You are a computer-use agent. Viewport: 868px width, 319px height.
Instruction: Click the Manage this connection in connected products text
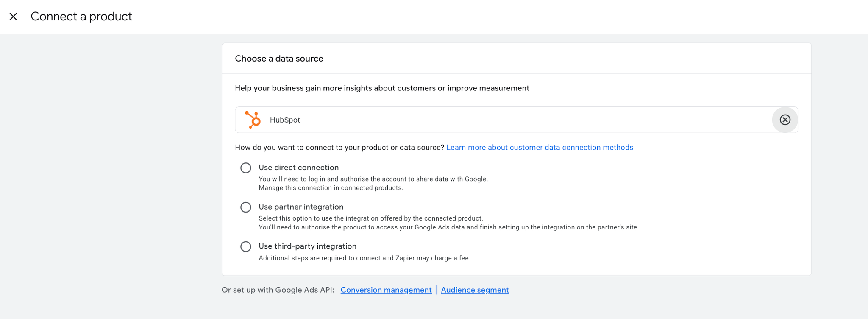pyautogui.click(x=331, y=188)
